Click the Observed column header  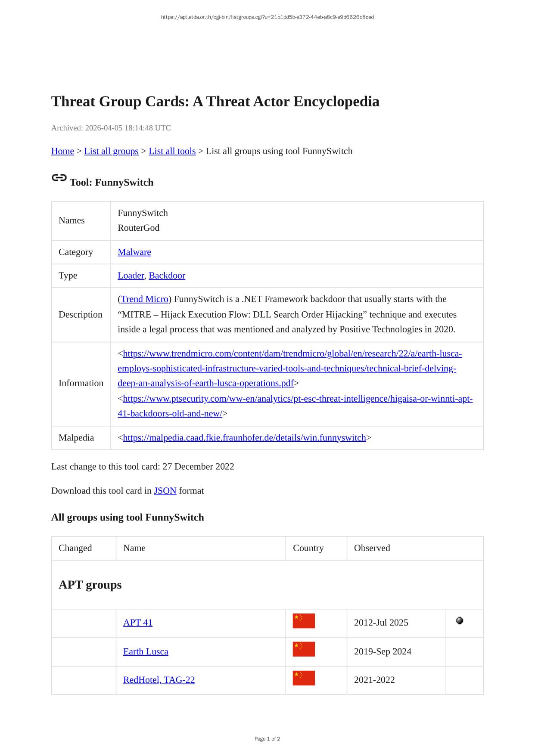click(372, 548)
